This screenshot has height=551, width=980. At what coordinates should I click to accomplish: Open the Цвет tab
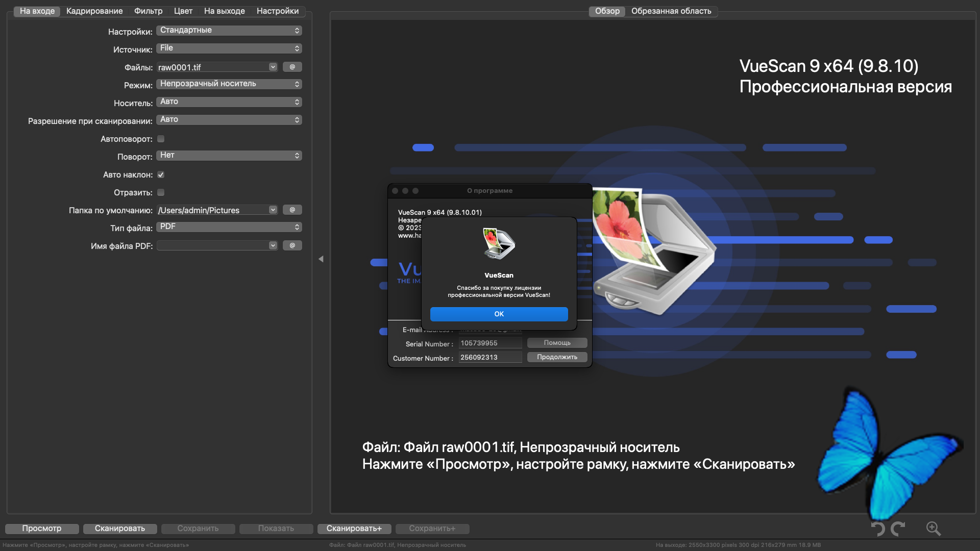[183, 11]
